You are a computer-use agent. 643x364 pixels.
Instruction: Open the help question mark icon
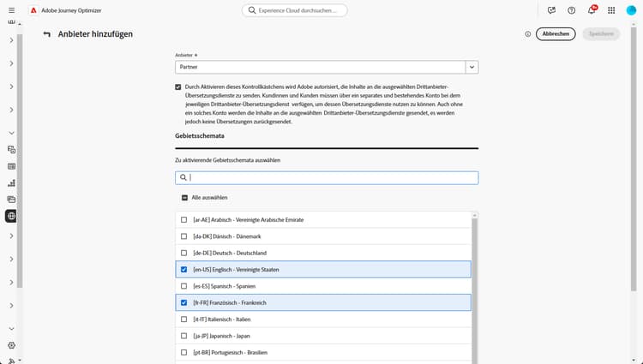point(572,10)
